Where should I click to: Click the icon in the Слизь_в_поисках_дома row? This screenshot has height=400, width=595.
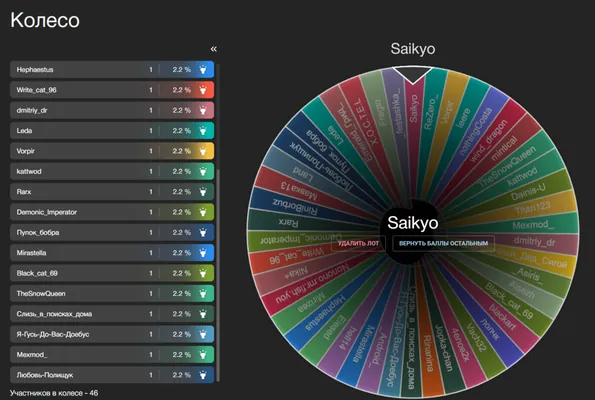[x=203, y=314]
